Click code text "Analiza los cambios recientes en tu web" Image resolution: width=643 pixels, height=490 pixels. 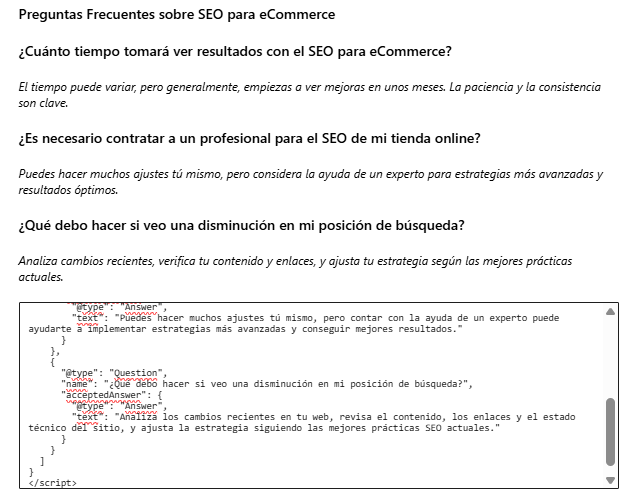coord(224,417)
